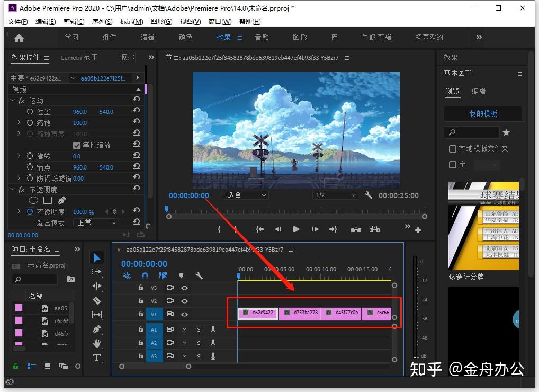Click the Extract button
Screen dimensions: 539x392
click(374, 229)
